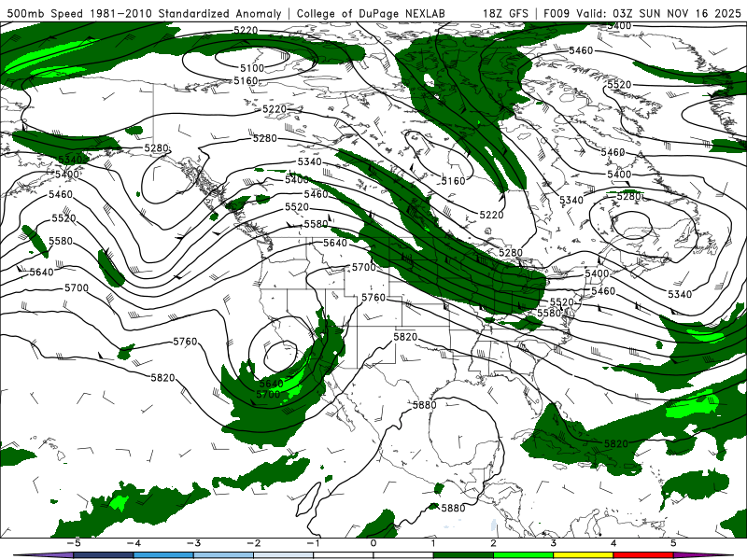
Task: Pick the light blue -3-to--2 colorbar segment
Action: [223, 555]
